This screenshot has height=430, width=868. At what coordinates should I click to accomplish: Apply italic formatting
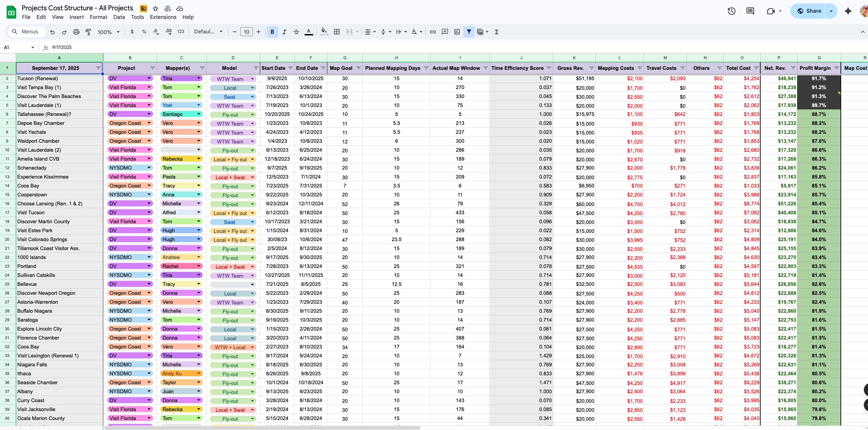[x=285, y=32]
